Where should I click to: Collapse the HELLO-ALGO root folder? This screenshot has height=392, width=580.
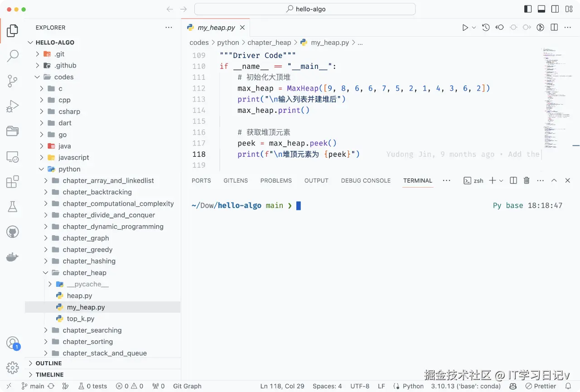(x=30, y=43)
